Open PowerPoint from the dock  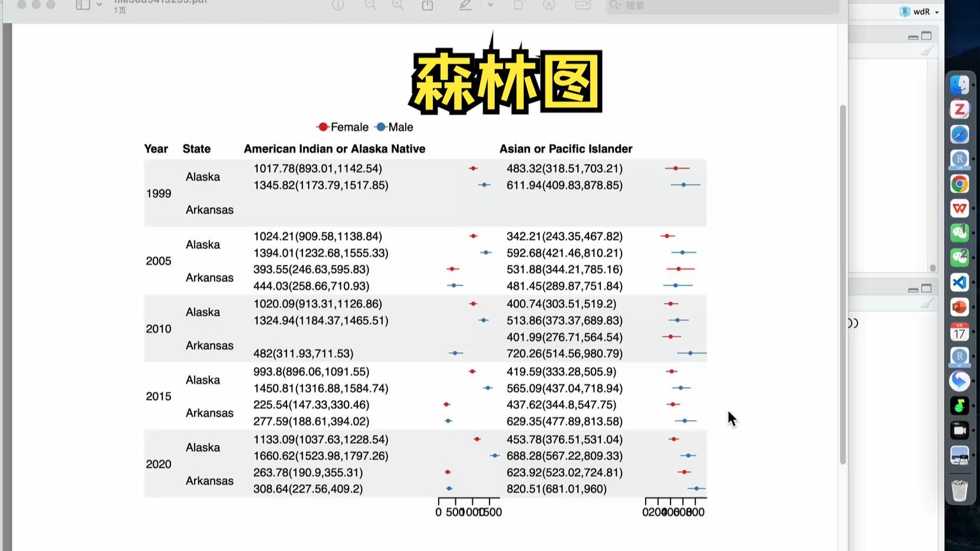(959, 307)
